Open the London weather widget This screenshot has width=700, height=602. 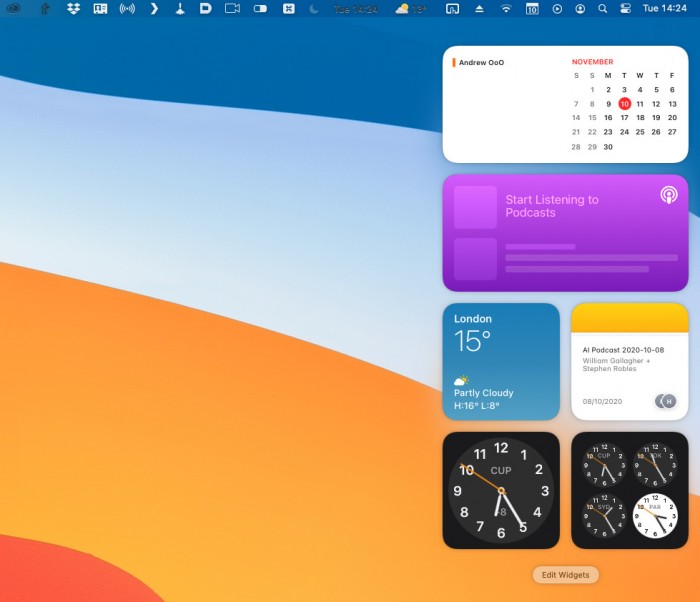(501, 361)
